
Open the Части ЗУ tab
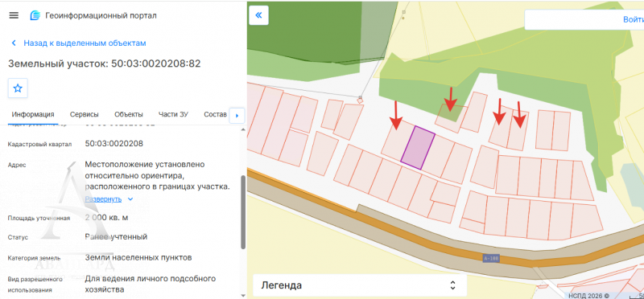[x=173, y=114]
